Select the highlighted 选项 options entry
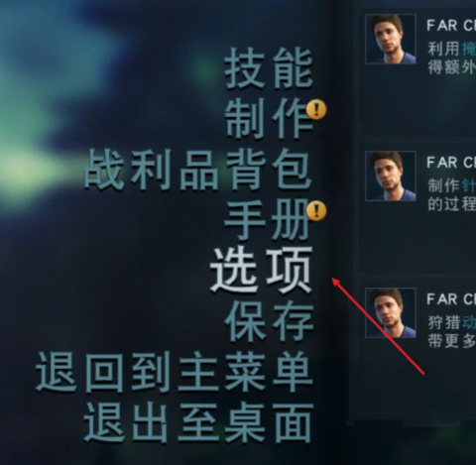 point(261,270)
